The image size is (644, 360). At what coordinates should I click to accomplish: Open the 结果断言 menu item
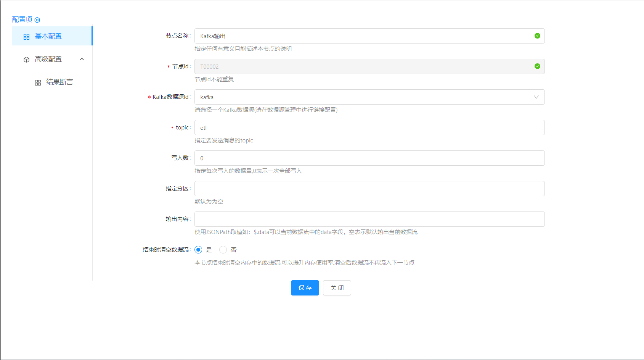[x=59, y=82]
